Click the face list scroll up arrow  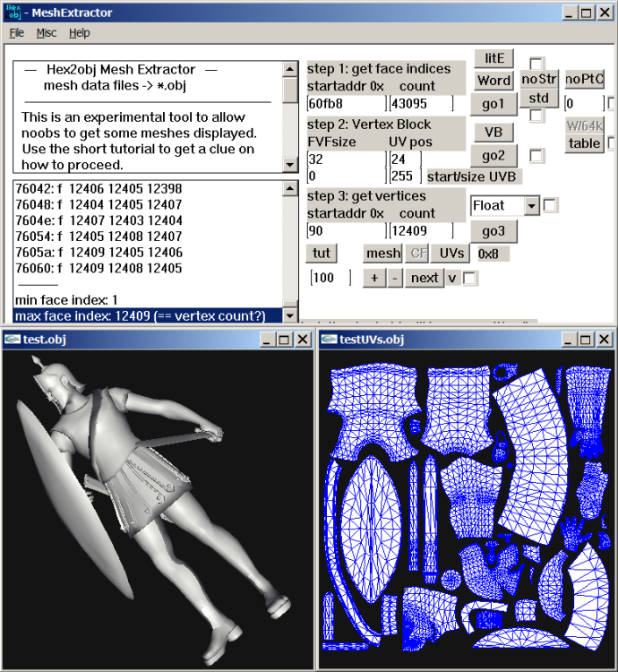tap(290, 188)
